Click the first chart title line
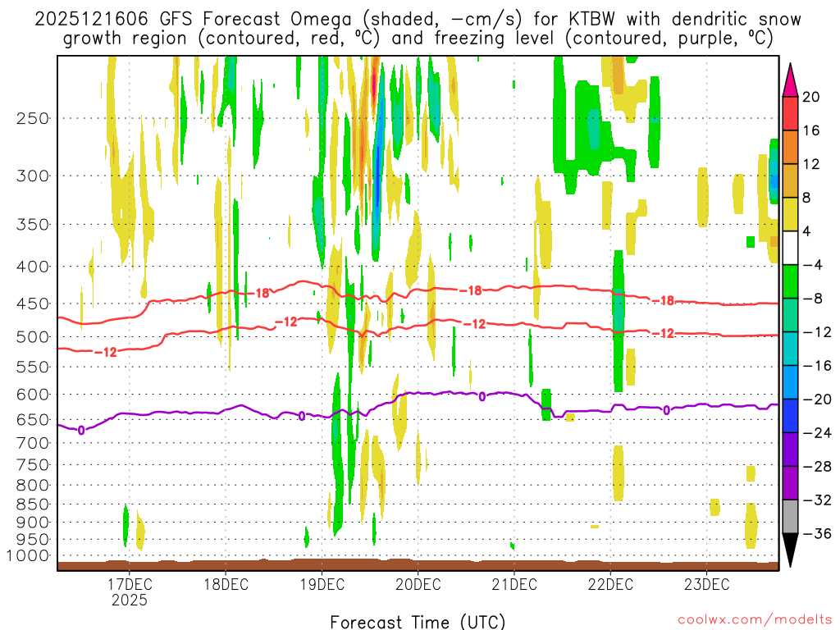 point(418,20)
